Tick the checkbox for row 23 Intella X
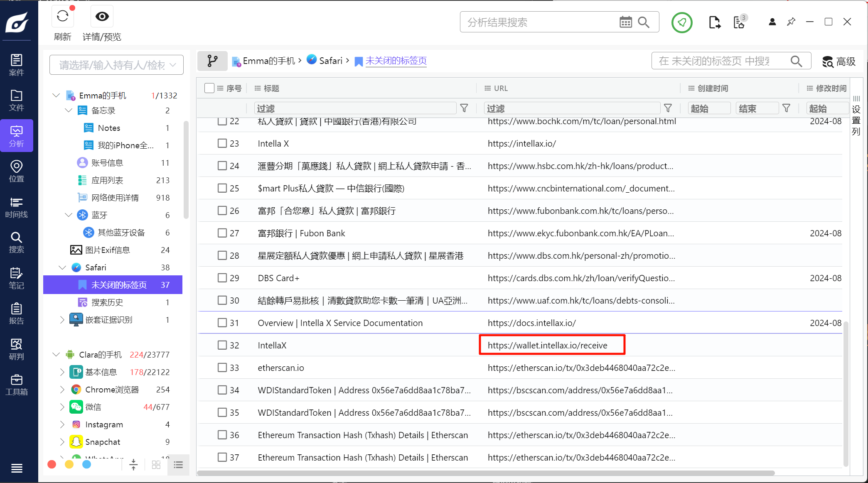This screenshot has width=868, height=483. click(222, 143)
